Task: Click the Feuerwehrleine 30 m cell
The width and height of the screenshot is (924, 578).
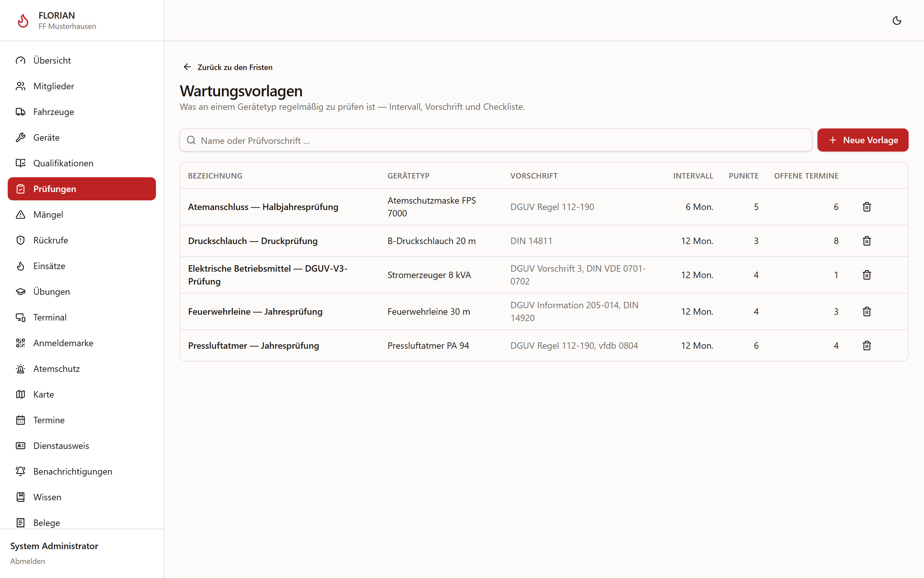Action: coord(429,311)
